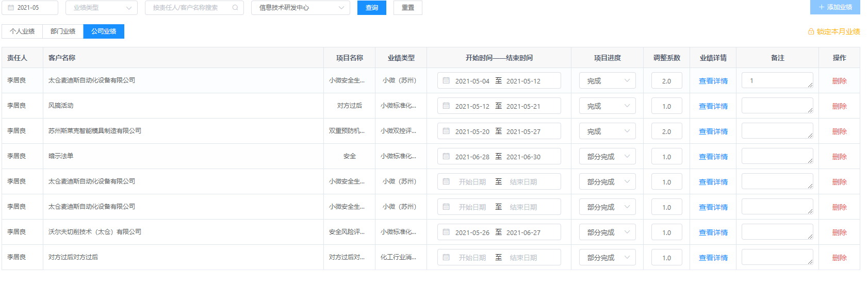868x284 pixels.
Task: Click client name 沃尔夫切削技术（太仓）有限公司
Action: coord(95,232)
